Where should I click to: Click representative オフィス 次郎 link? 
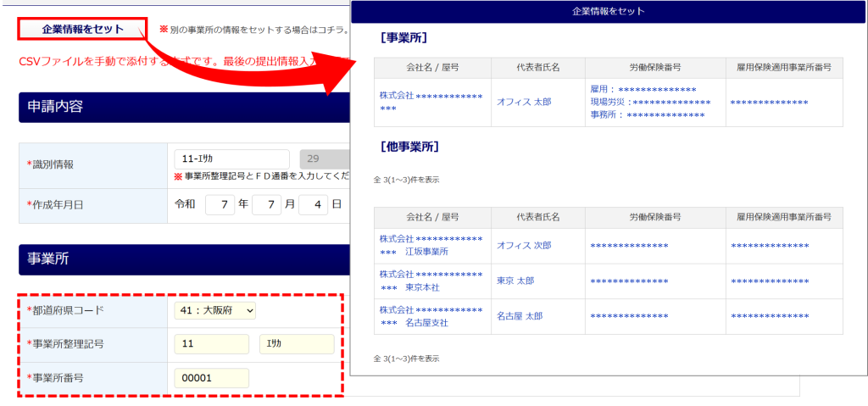pyautogui.click(x=524, y=246)
